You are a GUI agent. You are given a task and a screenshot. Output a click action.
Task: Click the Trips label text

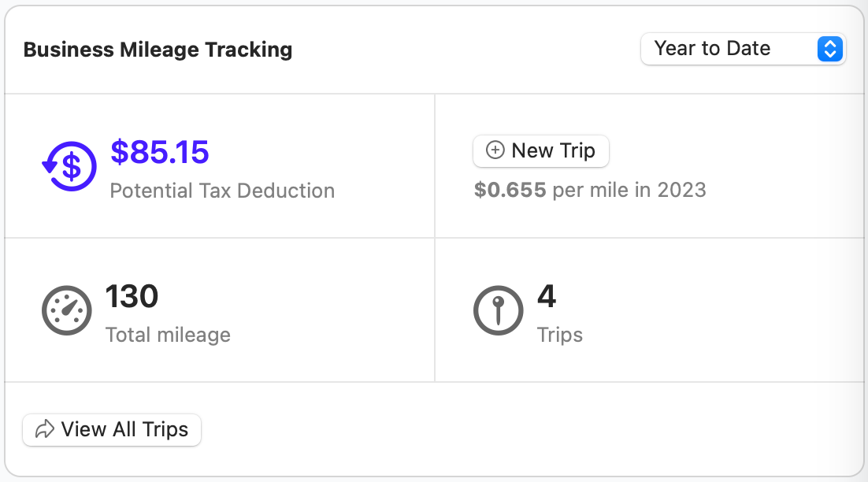(x=560, y=335)
